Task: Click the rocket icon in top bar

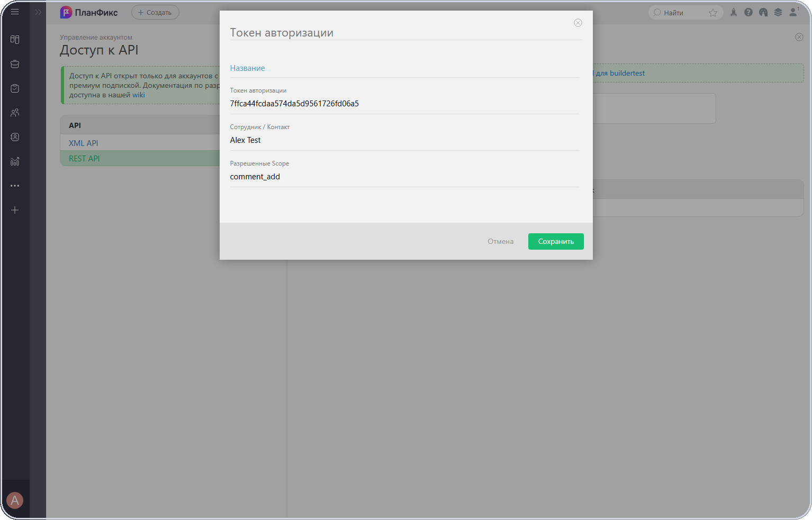Action: pyautogui.click(x=734, y=12)
